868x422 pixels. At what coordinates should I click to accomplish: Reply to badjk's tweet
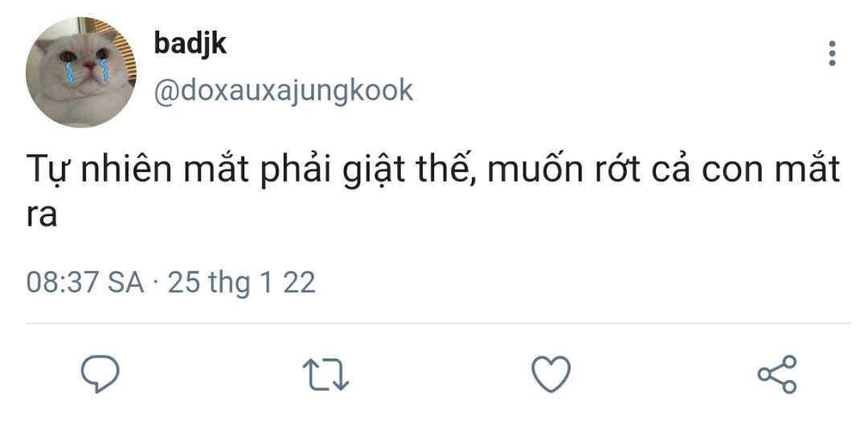(x=100, y=374)
